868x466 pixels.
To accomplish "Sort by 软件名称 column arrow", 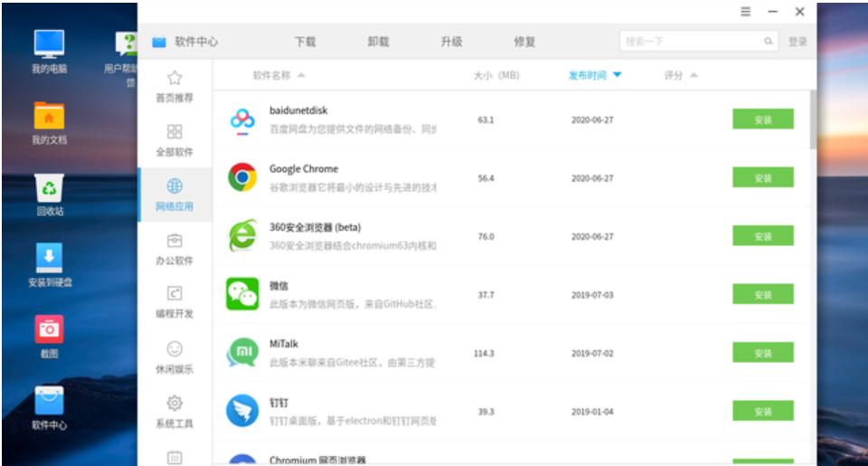I will coord(301,75).
